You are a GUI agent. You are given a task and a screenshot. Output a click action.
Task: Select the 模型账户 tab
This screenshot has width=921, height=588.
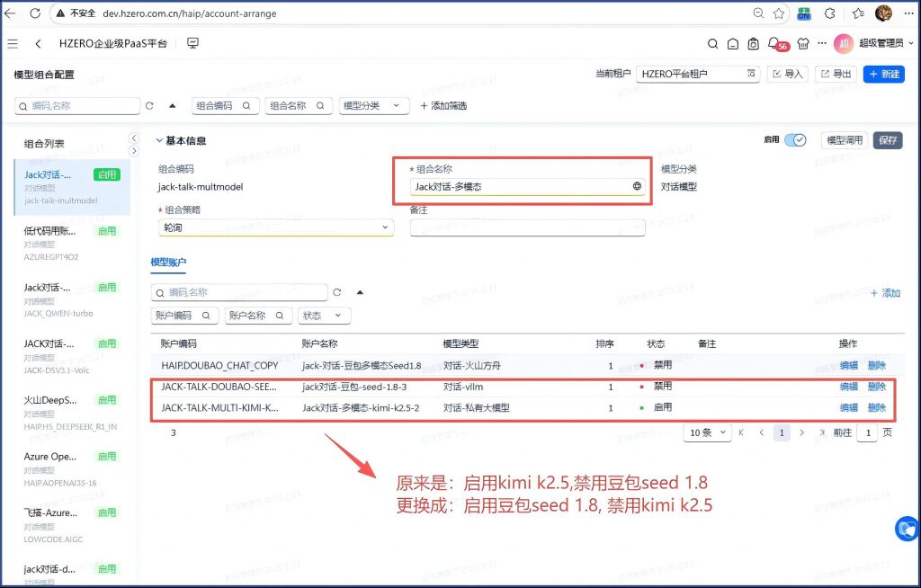point(168,262)
